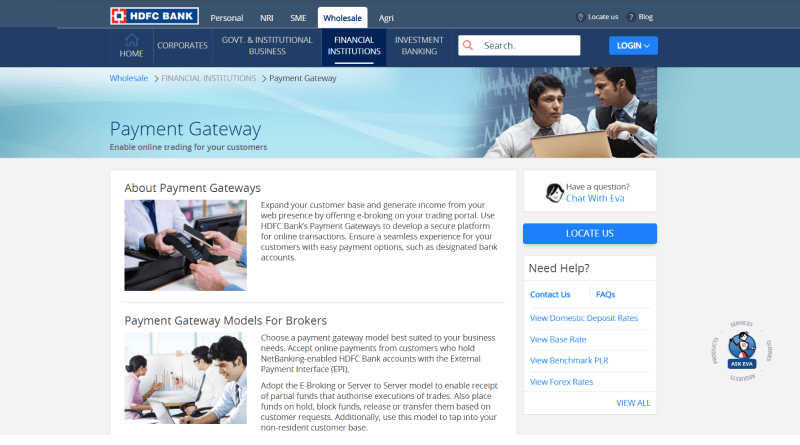Click VIEW ALL in Need Help
The width and height of the screenshot is (800, 445).
(633, 403)
